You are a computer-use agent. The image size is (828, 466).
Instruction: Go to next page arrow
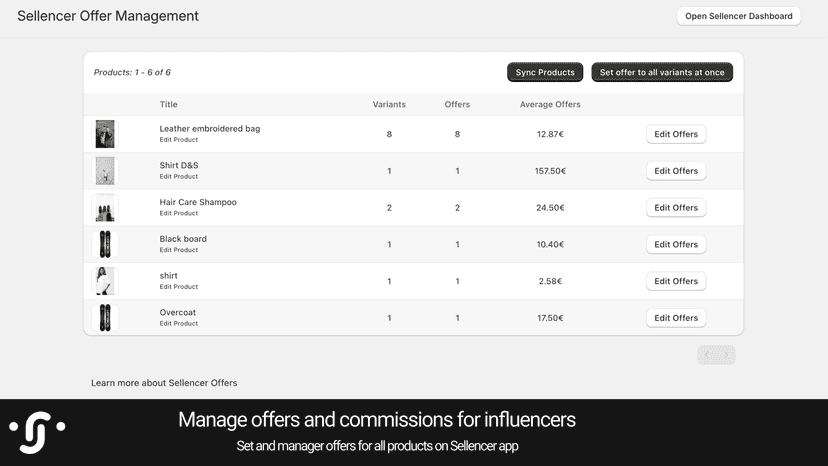726,355
